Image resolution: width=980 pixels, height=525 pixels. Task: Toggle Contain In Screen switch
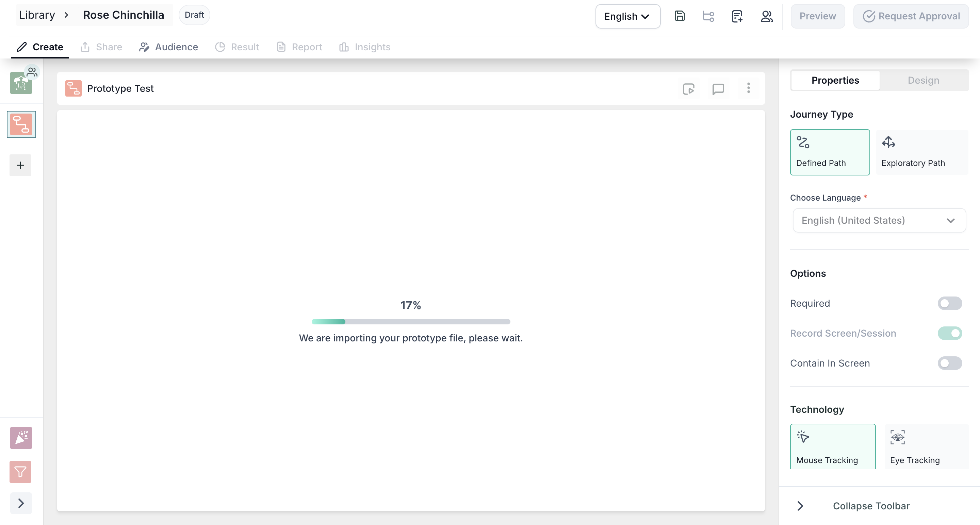click(950, 363)
